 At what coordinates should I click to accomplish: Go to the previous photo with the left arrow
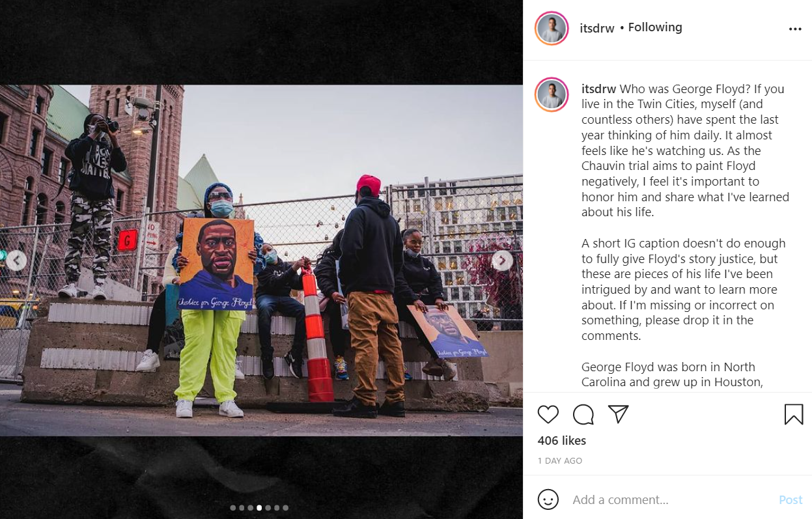(16, 260)
